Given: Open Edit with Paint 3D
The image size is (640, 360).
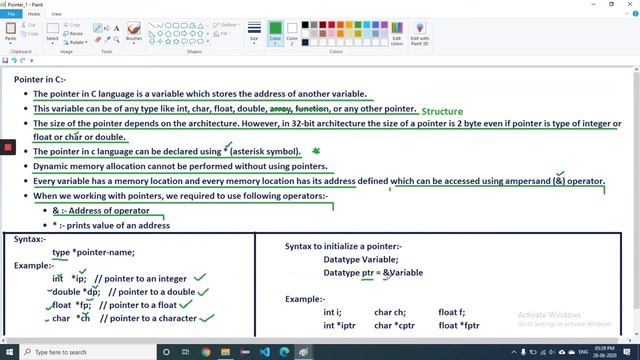Looking at the screenshot, I should (420, 34).
